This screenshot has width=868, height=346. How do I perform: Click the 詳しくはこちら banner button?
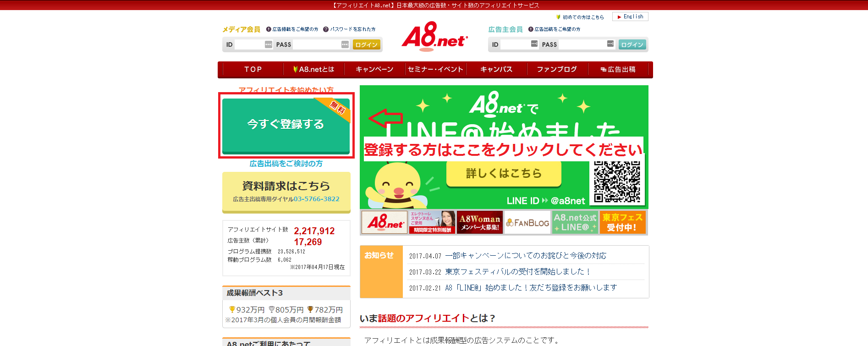pos(504,174)
